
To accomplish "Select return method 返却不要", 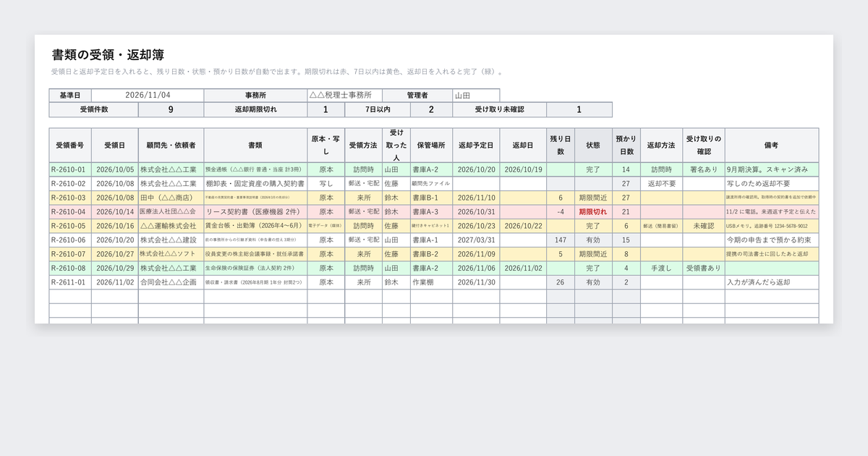I will click(x=661, y=184).
